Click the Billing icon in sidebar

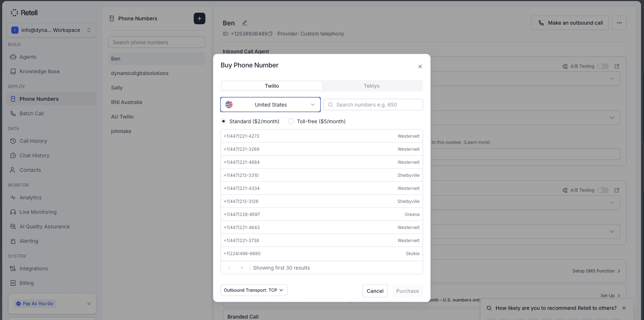click(13, 283)
